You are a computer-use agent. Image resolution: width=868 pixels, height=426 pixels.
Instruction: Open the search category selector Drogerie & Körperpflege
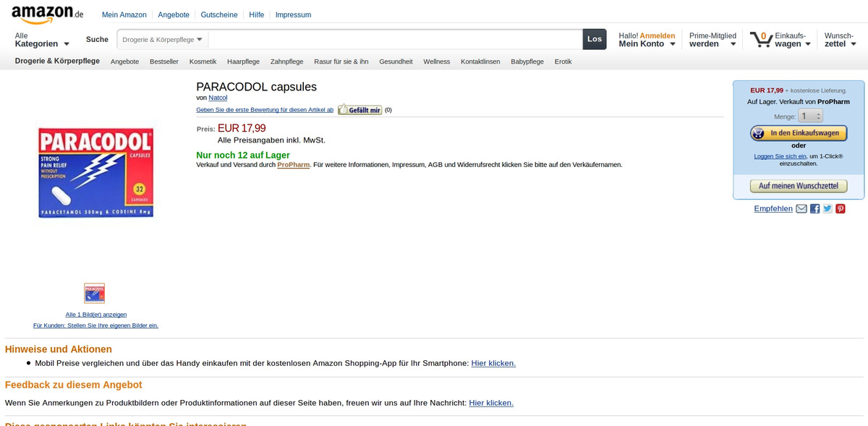coord(161,40)
